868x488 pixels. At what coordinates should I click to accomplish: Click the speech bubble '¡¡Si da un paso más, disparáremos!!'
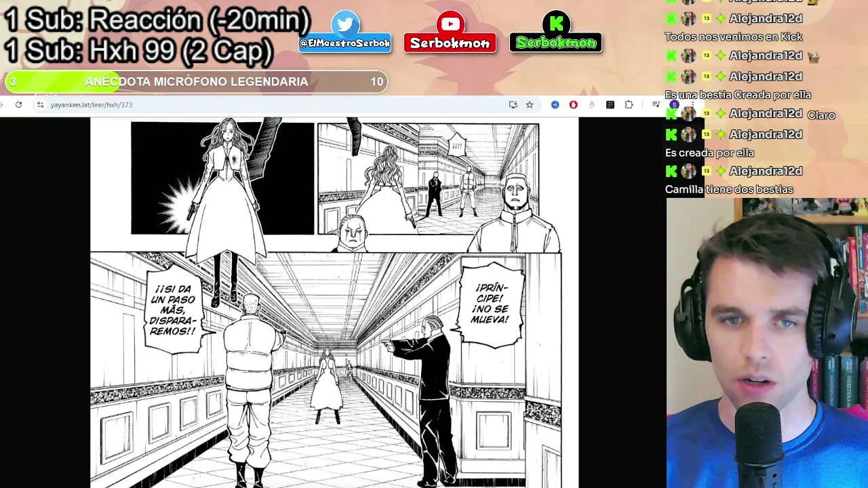point(174,310)
